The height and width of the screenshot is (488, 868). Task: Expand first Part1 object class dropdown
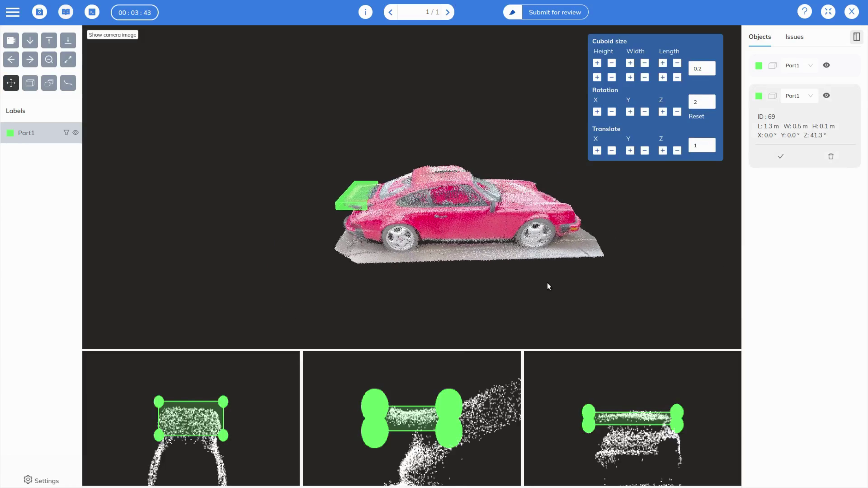click(x=810, y=65)
